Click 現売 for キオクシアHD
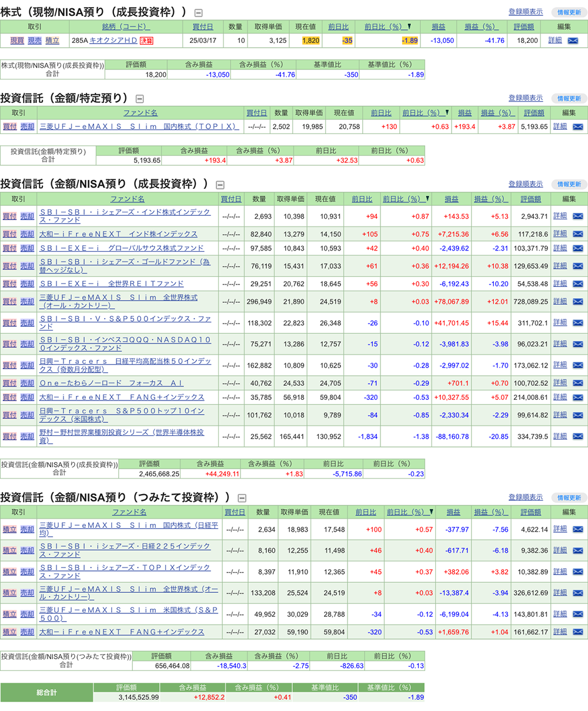Viewport: 588px width, 711px height. pyautogui.click(x=35, y=41)
